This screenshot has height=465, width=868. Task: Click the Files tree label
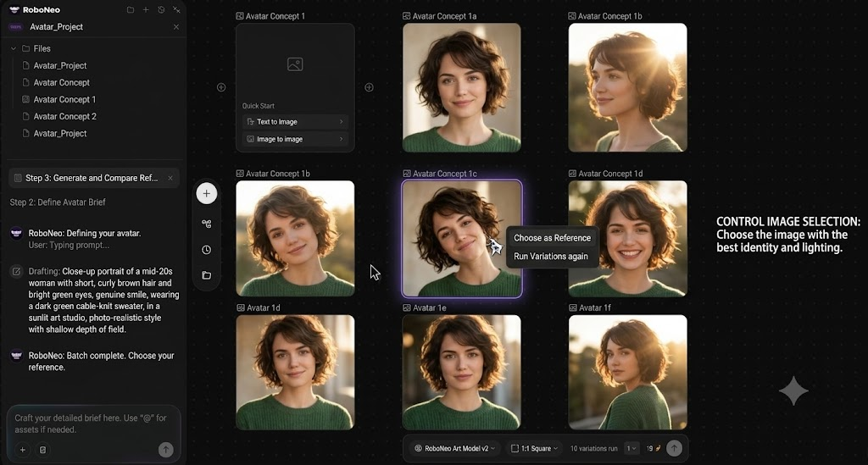click(x=42, y=48)
